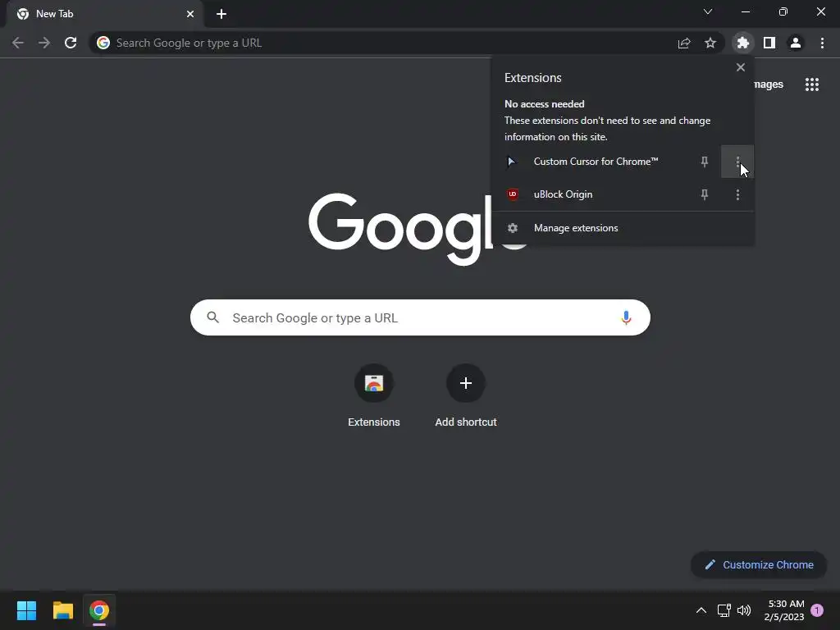Click the Google icon in address bar
Screen dimensions: 840x630
[103, 43]
